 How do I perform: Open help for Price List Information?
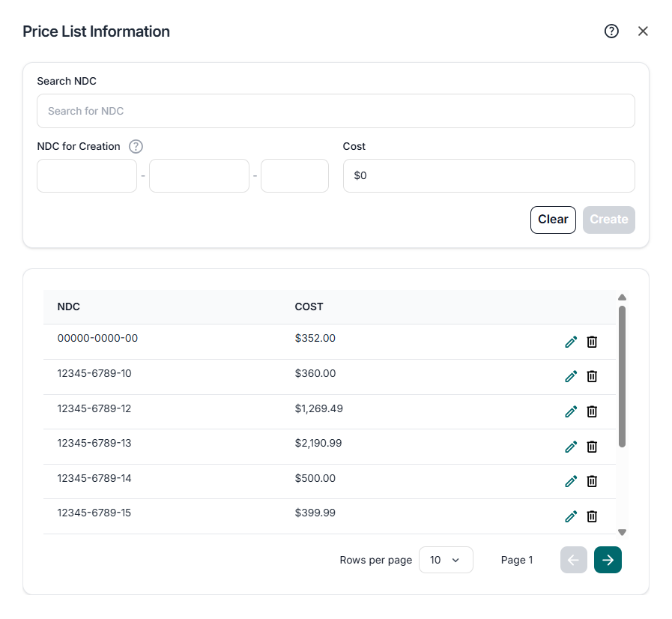(611, 31)
